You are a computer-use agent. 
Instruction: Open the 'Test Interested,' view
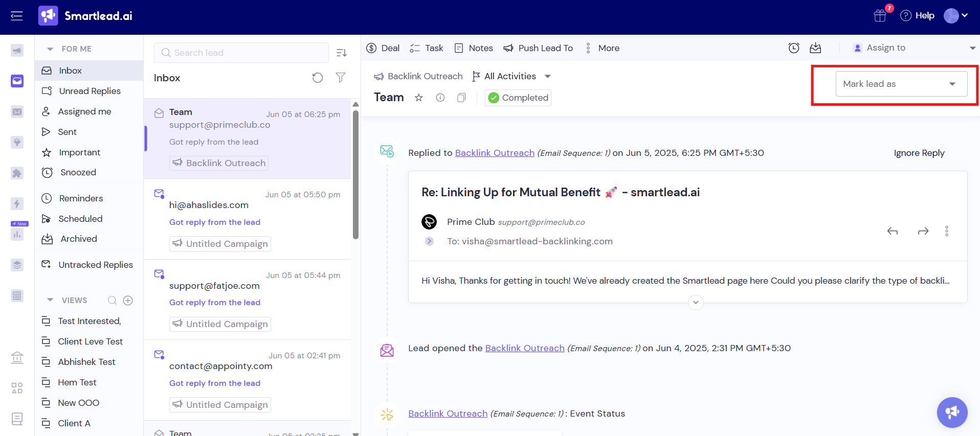click(89, 321)
